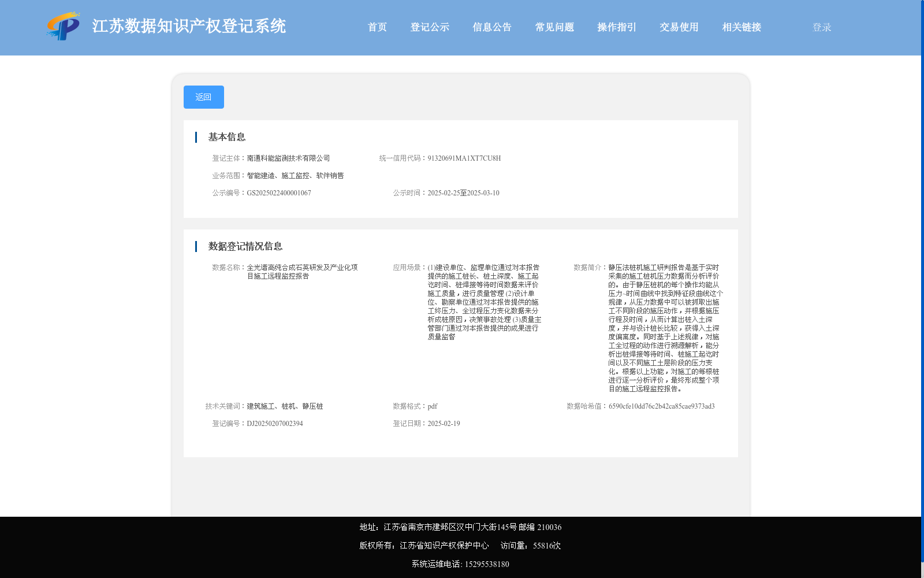The height and width of the screenshot is (578, 924).
Task: Select 常见问题 in the top navigation
Action: pyautogui.click(x=554, y=27)
